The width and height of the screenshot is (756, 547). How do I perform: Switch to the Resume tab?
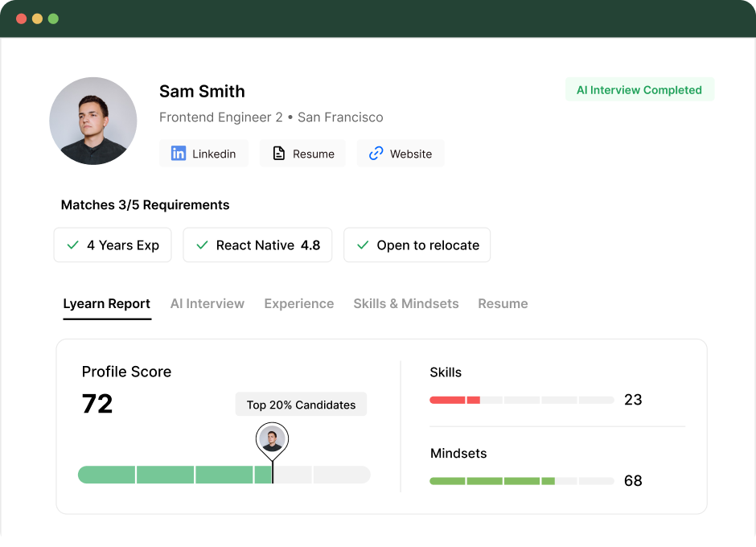[x=503, y=304]
